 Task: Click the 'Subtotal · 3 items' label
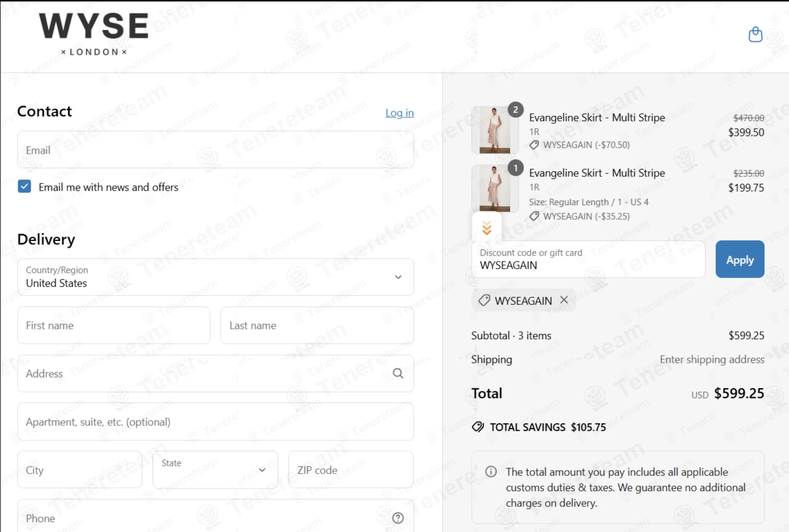pyautogui.click(x=511, y=336)
